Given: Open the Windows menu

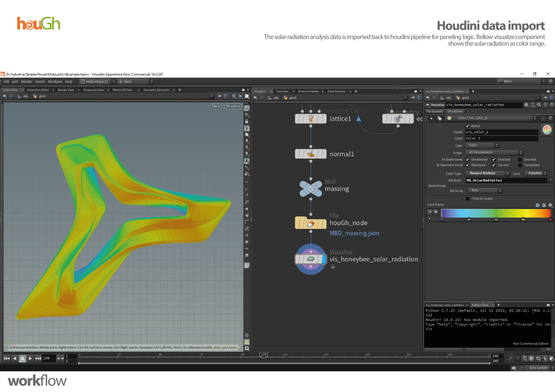Looking at the screenshot, I should pos(55,82).
